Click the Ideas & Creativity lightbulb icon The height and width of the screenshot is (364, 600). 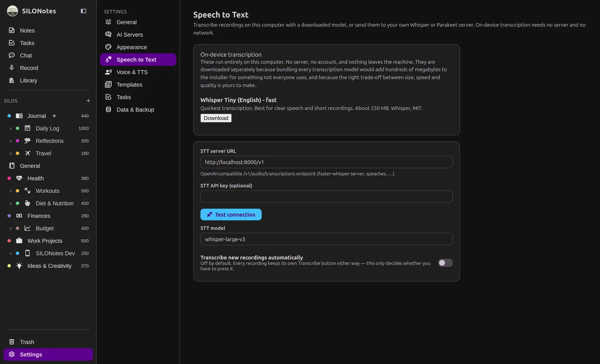click(x=19, y=265)
